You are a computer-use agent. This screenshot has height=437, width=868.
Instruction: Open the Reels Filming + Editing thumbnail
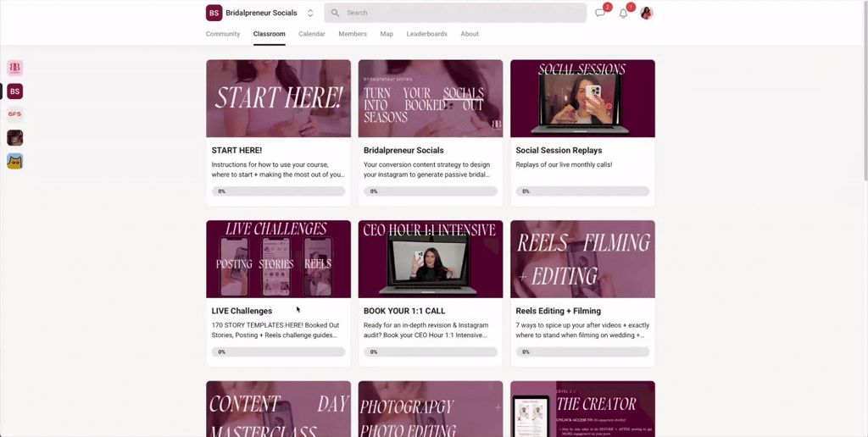[x=582, y=259]
